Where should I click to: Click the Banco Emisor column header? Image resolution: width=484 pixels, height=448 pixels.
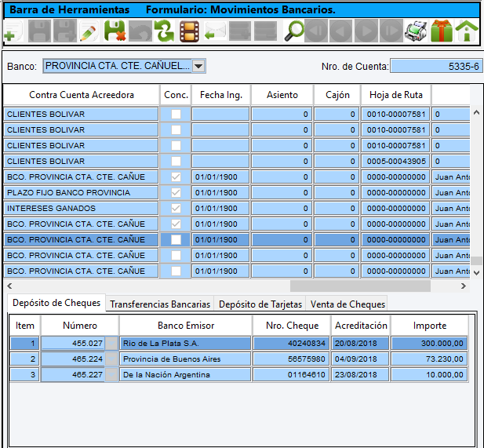[x=186, y=326]
